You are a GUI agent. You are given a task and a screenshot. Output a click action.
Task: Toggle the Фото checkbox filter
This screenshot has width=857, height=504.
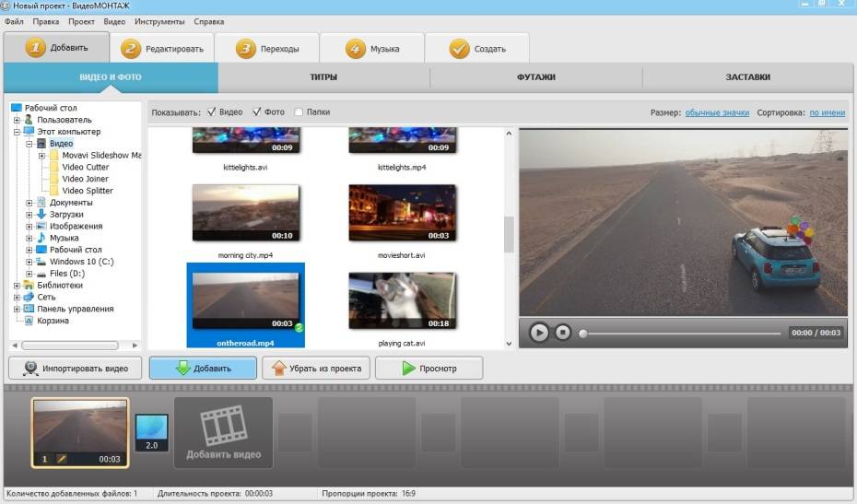[257, 112]
